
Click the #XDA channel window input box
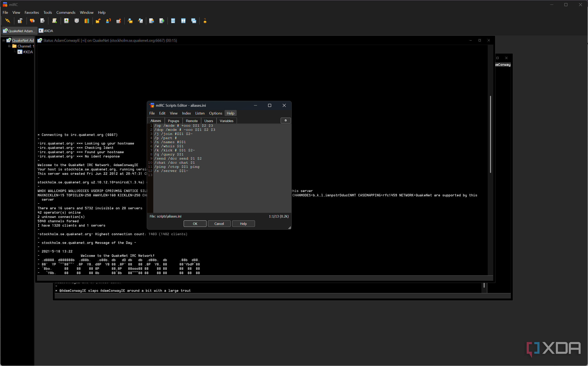[x=282, y=296]
